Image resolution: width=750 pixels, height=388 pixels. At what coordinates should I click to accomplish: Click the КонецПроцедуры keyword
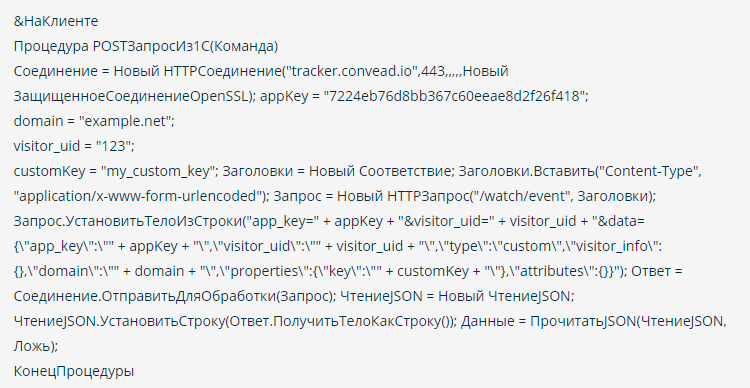(x=74, y=371)
